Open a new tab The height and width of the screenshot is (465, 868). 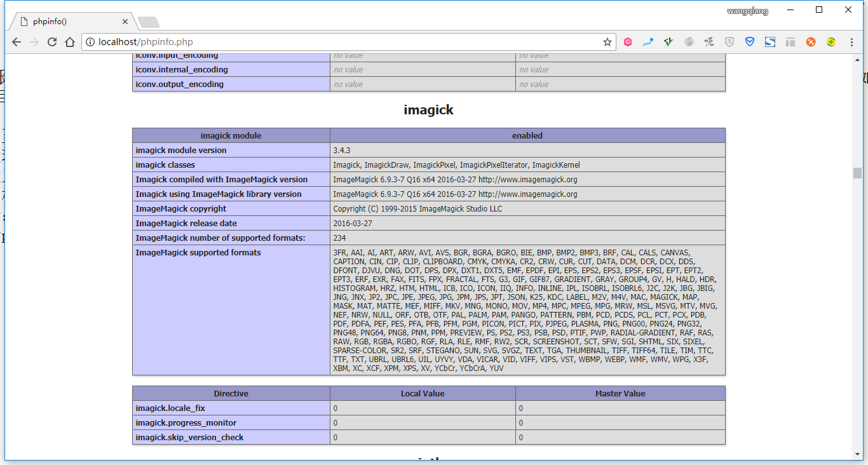(149, 22)
